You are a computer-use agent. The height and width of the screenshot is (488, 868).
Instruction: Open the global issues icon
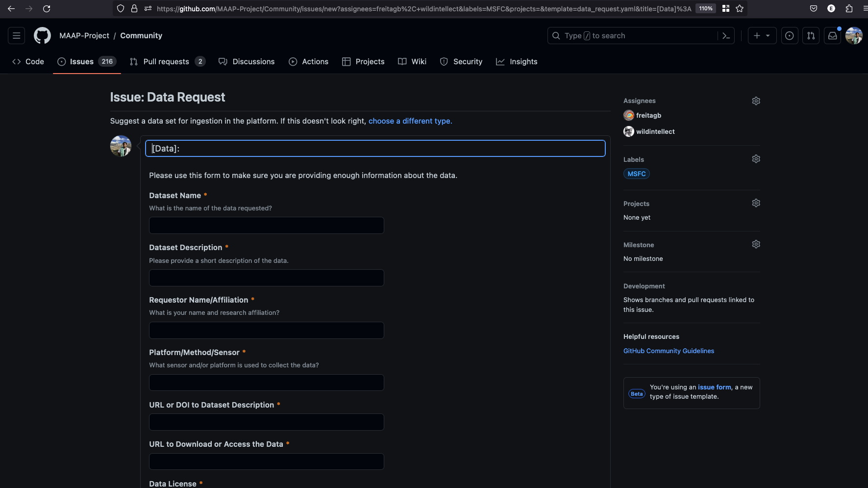pos(790,36)
